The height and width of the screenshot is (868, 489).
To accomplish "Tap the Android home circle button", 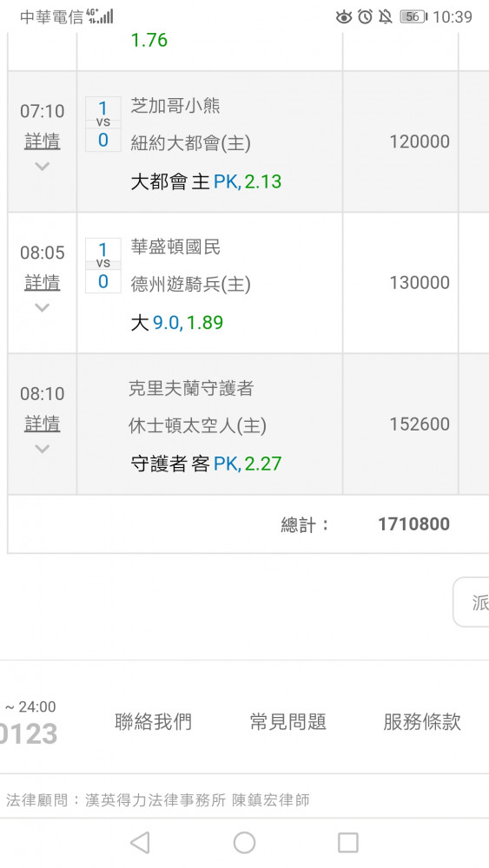I will pos(244,843).
